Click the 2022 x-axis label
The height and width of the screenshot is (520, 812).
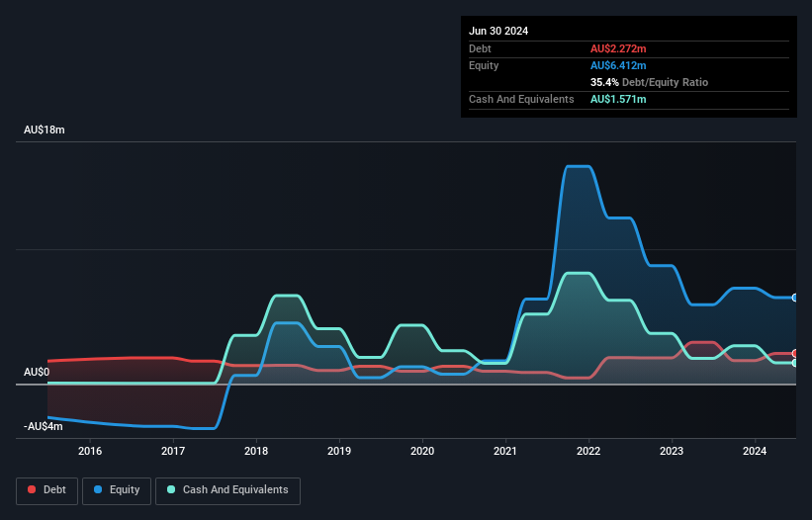tap(588, 451)
